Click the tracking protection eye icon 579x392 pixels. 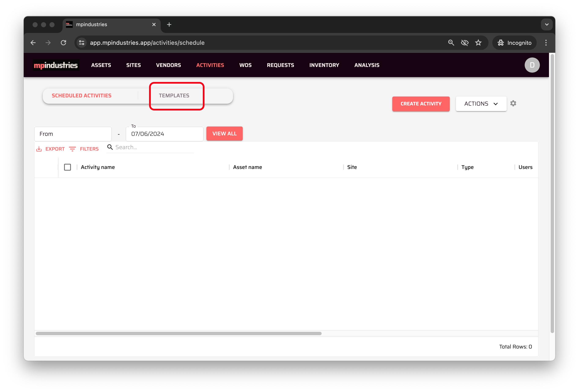click(464, 43)
